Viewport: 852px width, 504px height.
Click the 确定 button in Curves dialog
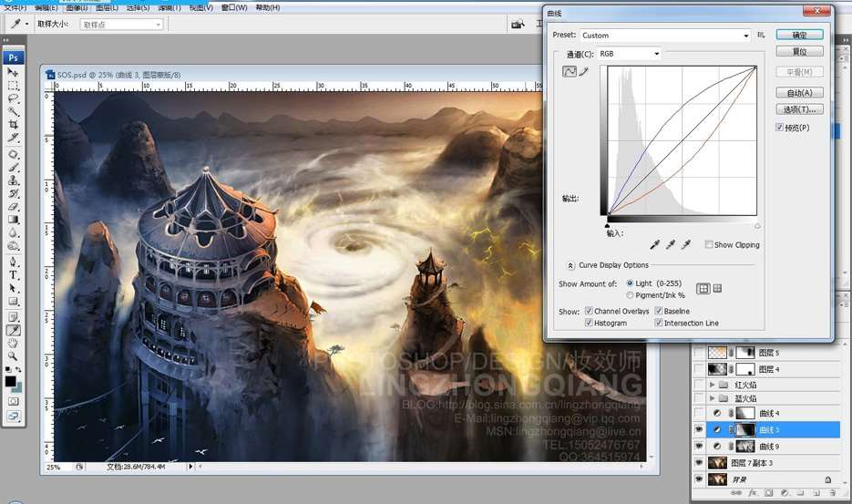(x=799, y=35)
